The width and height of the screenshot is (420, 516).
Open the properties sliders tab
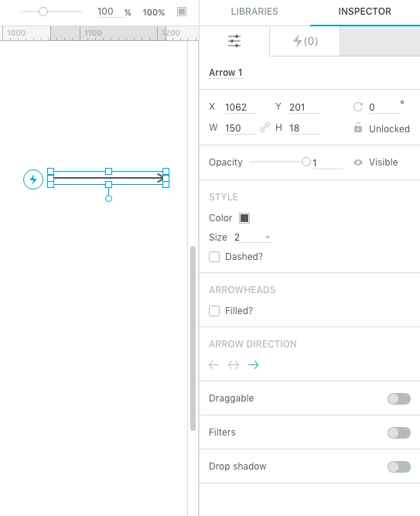(234, 41)
